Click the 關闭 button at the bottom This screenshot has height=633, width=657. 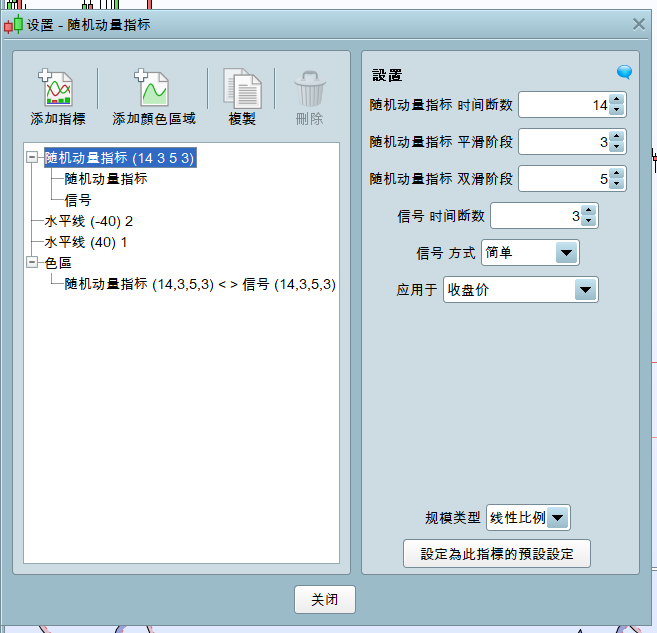[x=325, y=600]
